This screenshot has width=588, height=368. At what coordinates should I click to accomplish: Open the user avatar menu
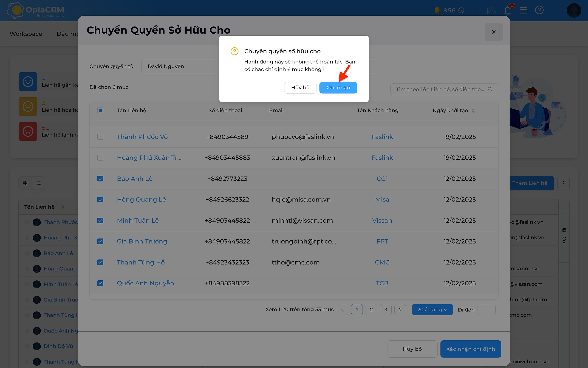(574, 10)
